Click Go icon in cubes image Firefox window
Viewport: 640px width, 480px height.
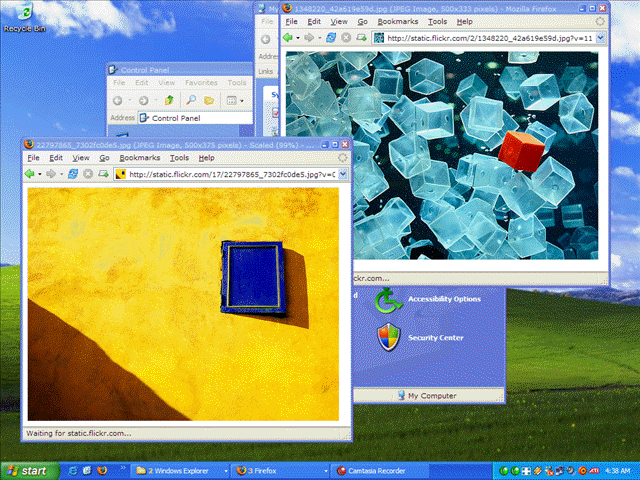(x=361, y=38)
